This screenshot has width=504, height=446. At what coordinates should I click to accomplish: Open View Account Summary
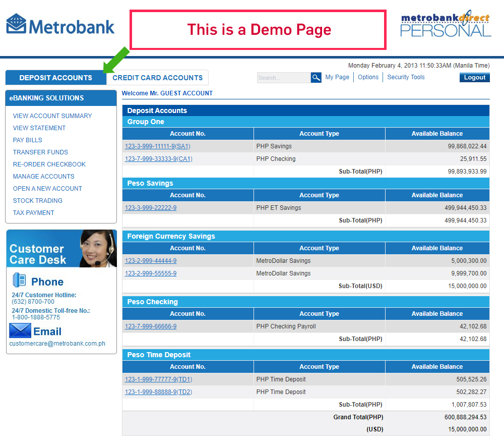pyautogui.click(x=52, y=116)
